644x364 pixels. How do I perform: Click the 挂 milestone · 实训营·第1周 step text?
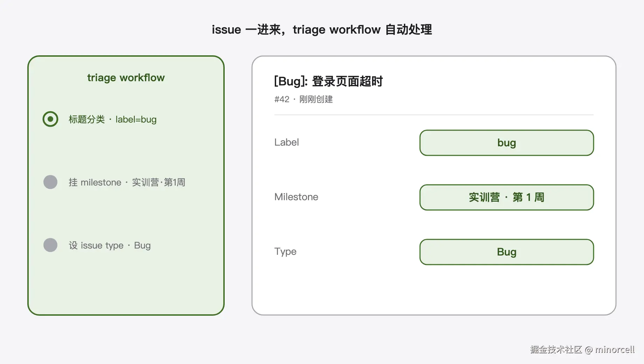127,182
